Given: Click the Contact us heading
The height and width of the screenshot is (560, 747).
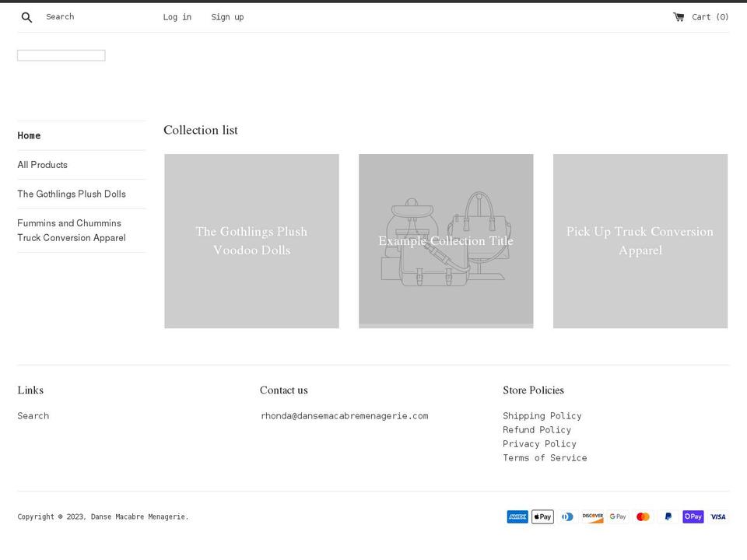Looking at the screenshot, I should tap(284, 390).
